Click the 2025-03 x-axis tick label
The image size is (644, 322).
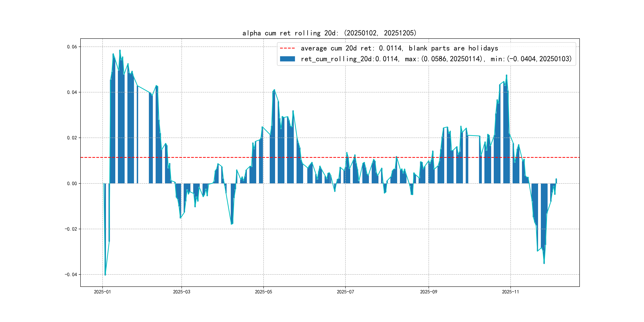[x=181, y=292]
